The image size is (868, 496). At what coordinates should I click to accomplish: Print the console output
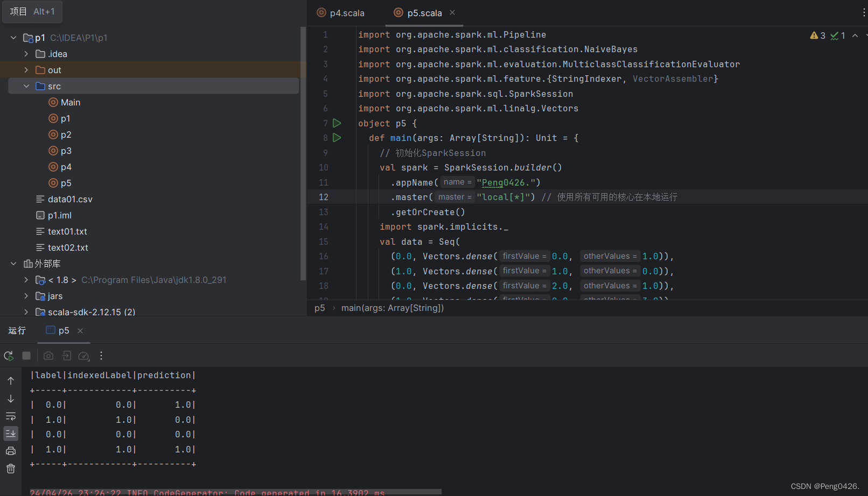pyautogui.click(x=11, y=451)
